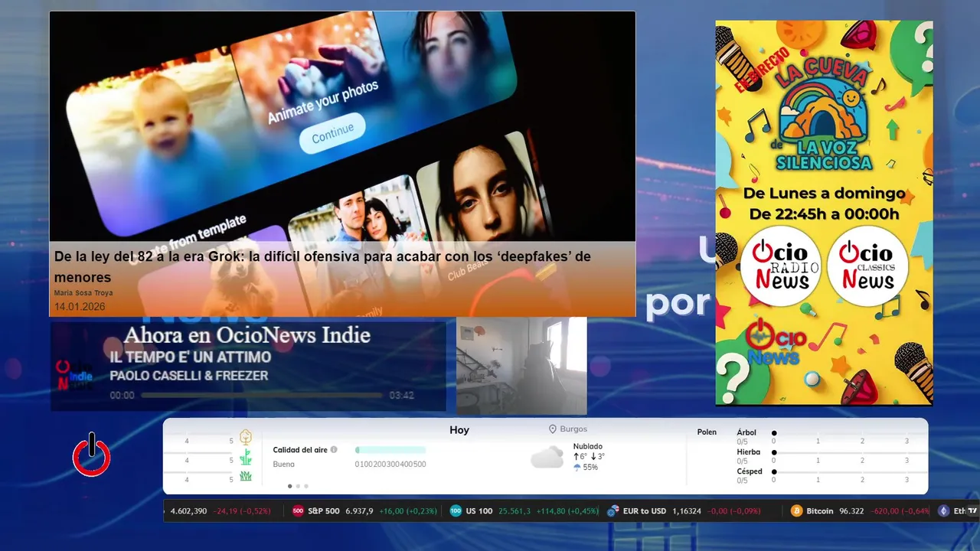Screen dimensions: 980x551
Task: Click the rain umbrella probability icon
Action: pos(577,467)
